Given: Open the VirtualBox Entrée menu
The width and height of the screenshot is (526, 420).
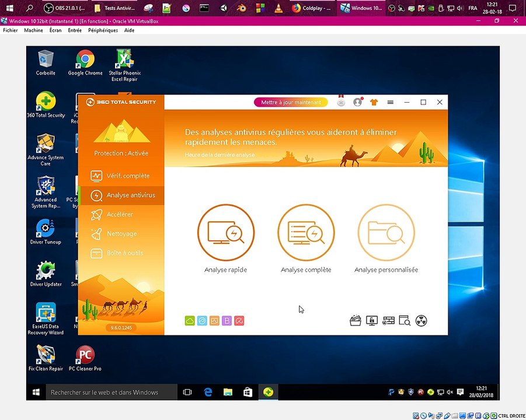Looking at the screenshot, I should (x=75, y=30).
